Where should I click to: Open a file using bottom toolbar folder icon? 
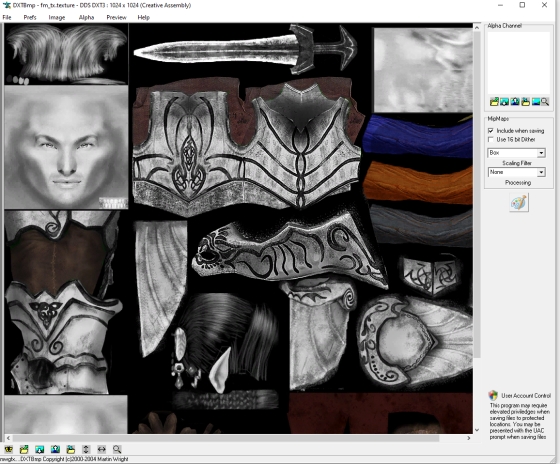pos(24,449)
